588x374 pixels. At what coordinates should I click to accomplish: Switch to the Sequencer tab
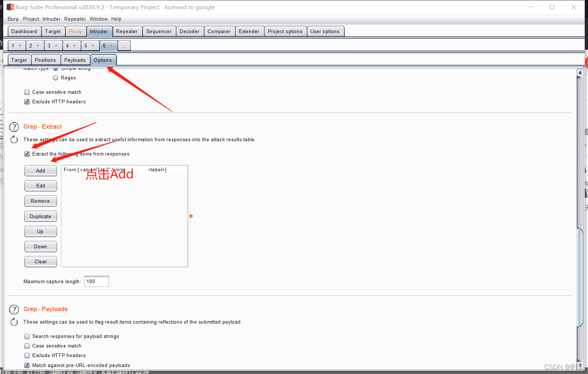(x=159, y=32)
